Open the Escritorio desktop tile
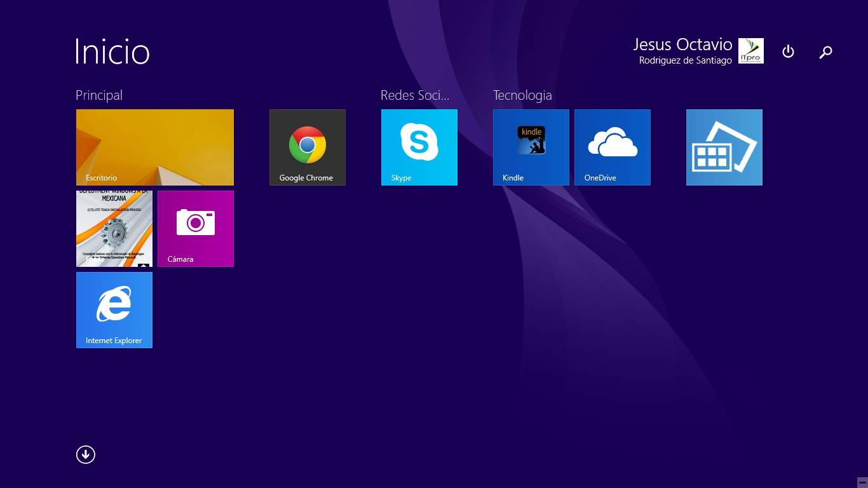Screen dimensions: 868x488 click(x=155, y=147)
